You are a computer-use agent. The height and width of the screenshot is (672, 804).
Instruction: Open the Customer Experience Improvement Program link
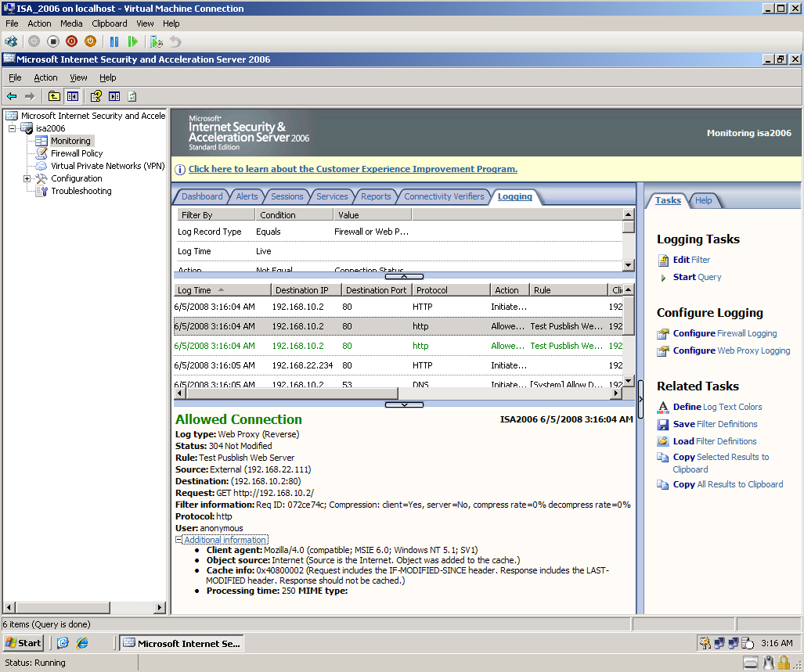click(x=353, y=169)
